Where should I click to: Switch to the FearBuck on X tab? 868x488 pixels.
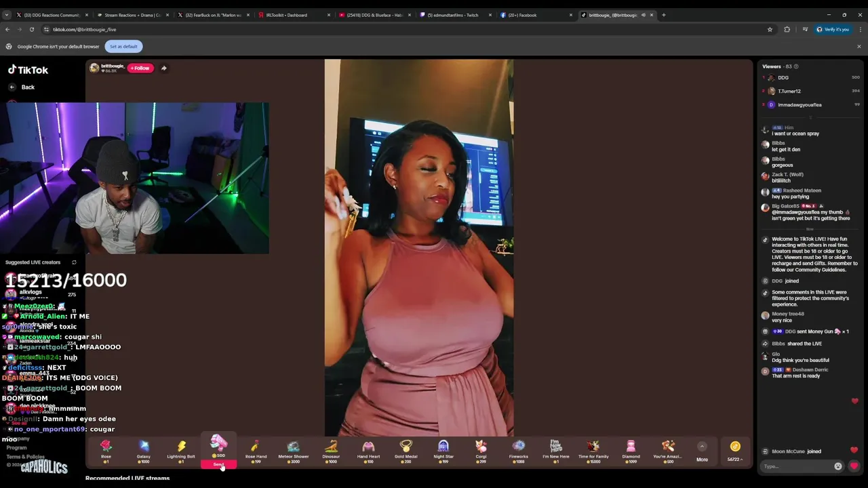213,15
